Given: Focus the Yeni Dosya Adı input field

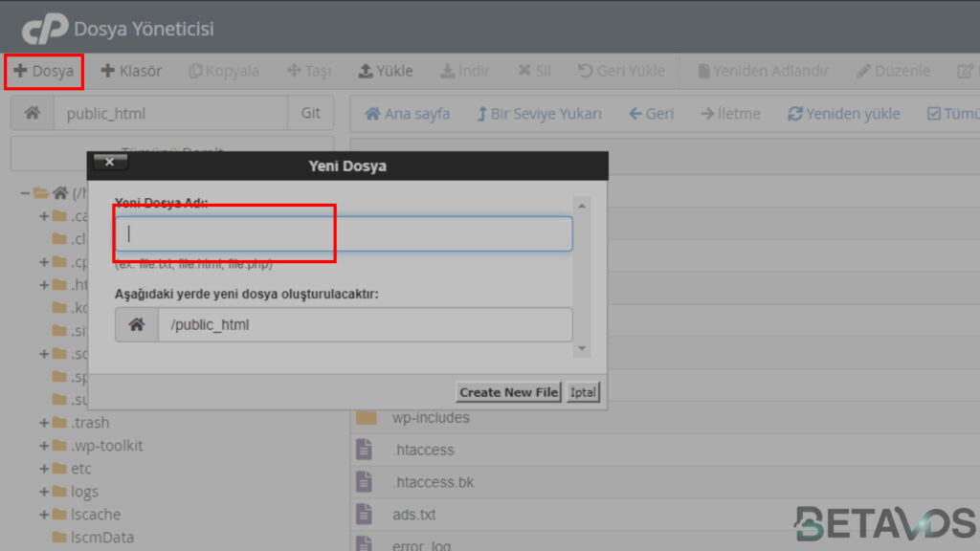Looking at the screenshot, I should (344, 233).
